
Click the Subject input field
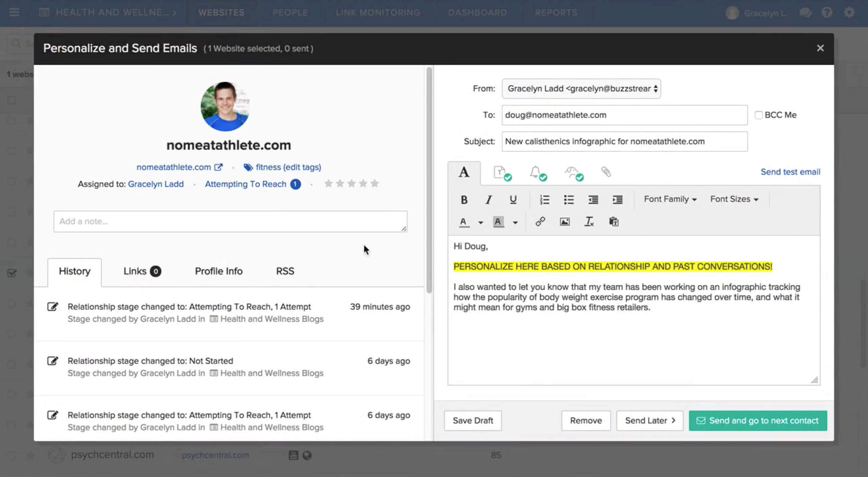[x=625, y=141]
